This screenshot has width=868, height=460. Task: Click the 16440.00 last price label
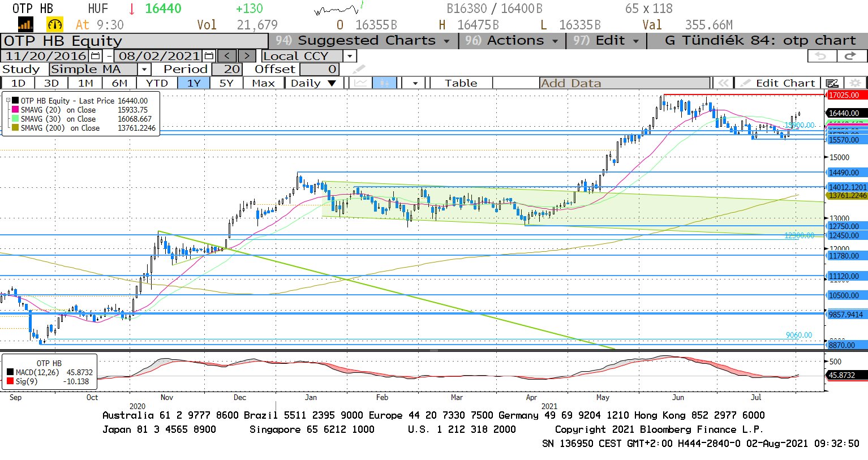click(x=846, y=113)
